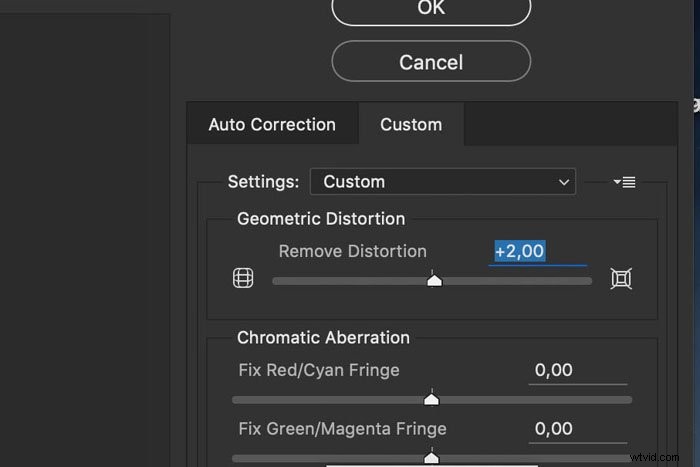Click the Fix Red/Cyan Fringe slider handle

431,399
